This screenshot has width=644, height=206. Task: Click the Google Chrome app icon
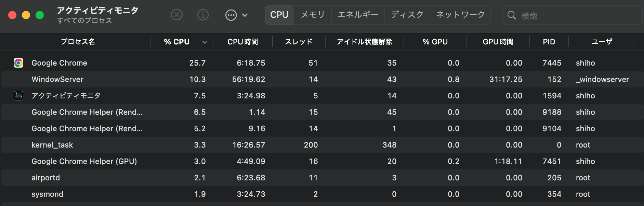pyautogui.click(x=18, y=63)
